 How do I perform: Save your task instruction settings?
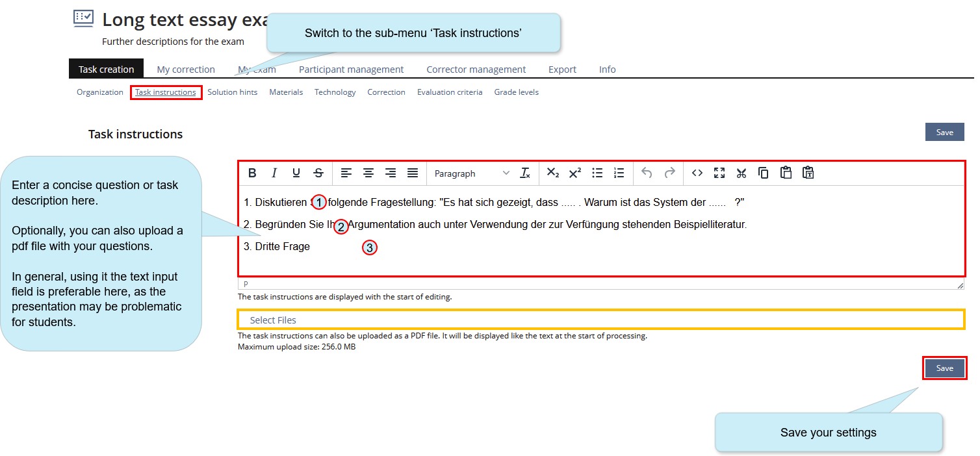click(x=944, y=368)
